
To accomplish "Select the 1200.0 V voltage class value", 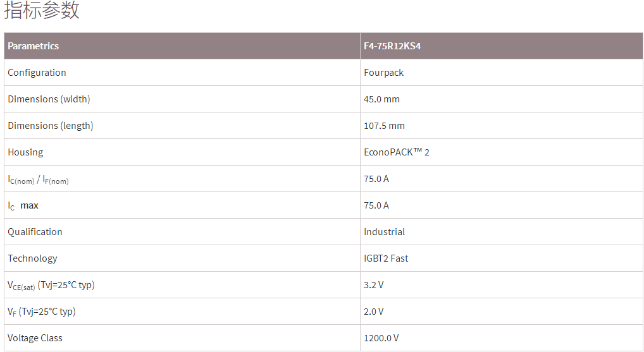I will pos(381,338).
